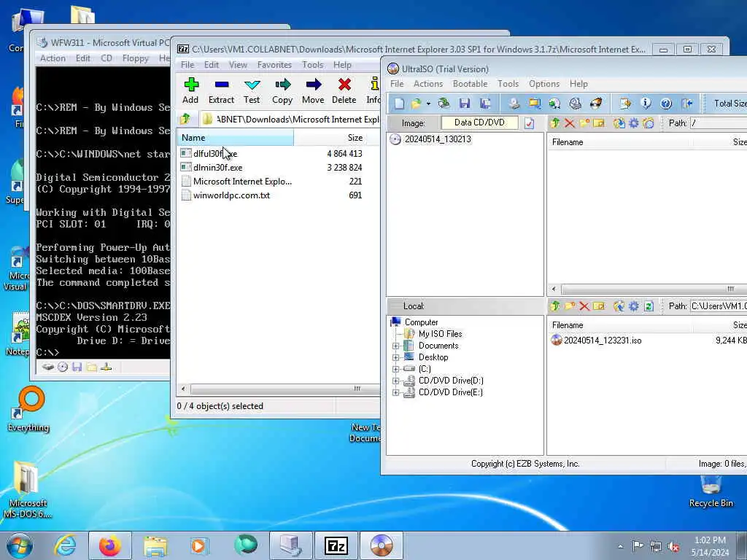
Task: Click Save As icon in UltraISO toolbar
Action: 485,104
